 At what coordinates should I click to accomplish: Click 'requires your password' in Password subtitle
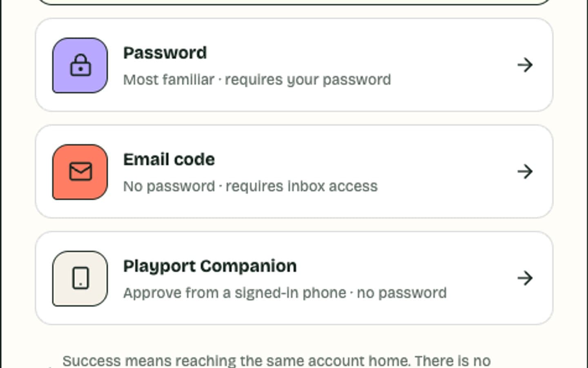click(x=308, y=80)
